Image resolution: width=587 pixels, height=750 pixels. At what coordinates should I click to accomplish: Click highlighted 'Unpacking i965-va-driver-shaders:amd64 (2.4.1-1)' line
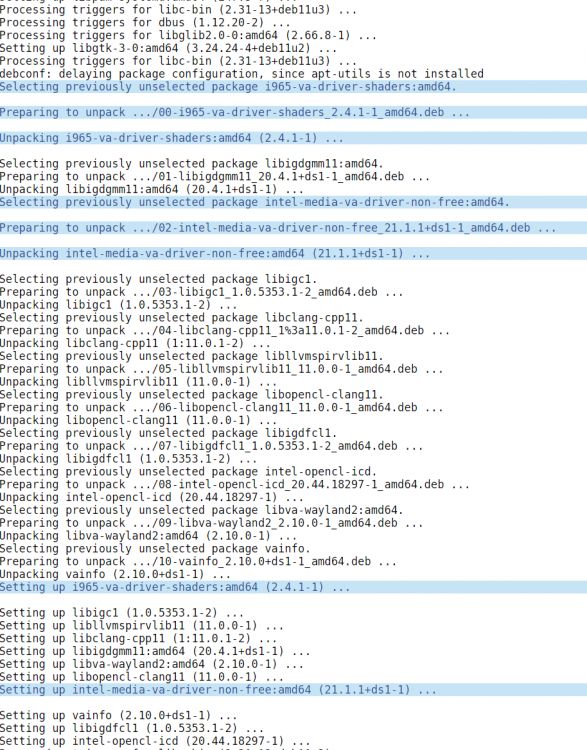pyautogui.click(x=293, y=138)
